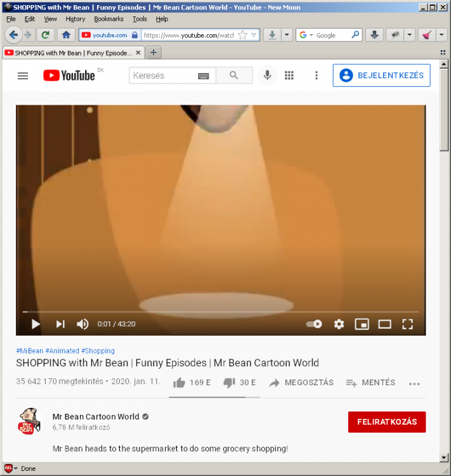Expand the downloads button dropdown arrow
Image resolution: width=451 pixels, height=476 pixels.
287,35
